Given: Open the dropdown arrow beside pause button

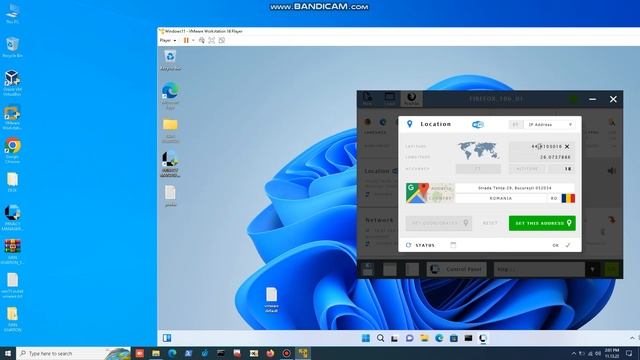Looking at the screenshot, I should 193,40.
